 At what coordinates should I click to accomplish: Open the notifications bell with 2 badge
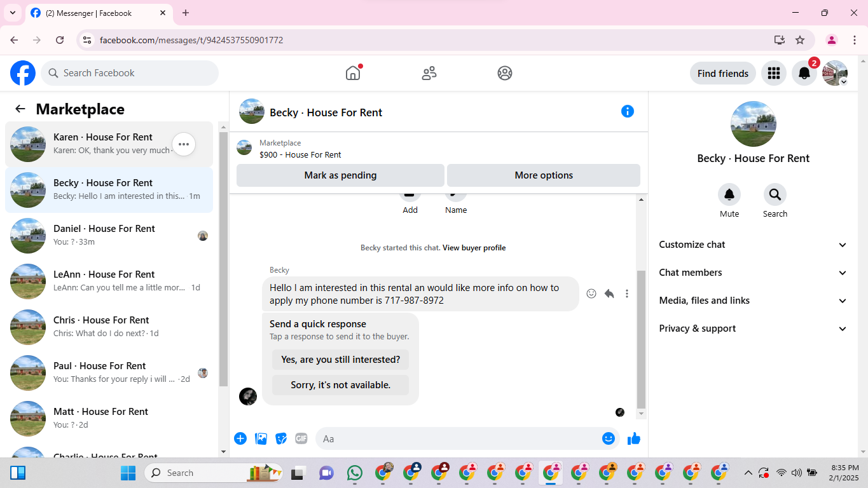[804, 73]
